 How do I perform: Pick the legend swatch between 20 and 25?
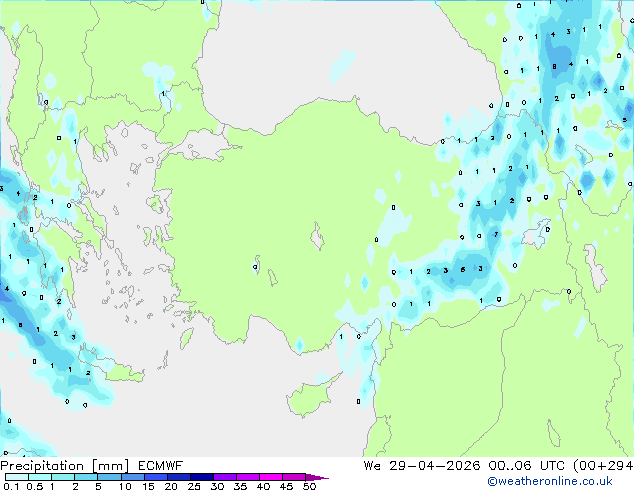(x=179, y=477)
